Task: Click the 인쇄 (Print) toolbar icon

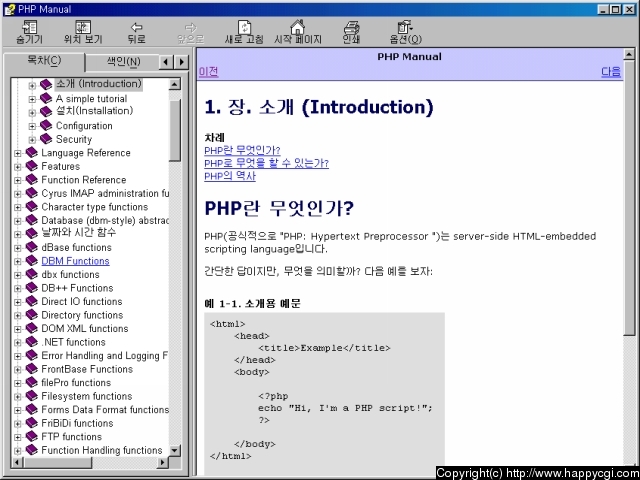Action: pyautogui.click(x=351, y=27)
